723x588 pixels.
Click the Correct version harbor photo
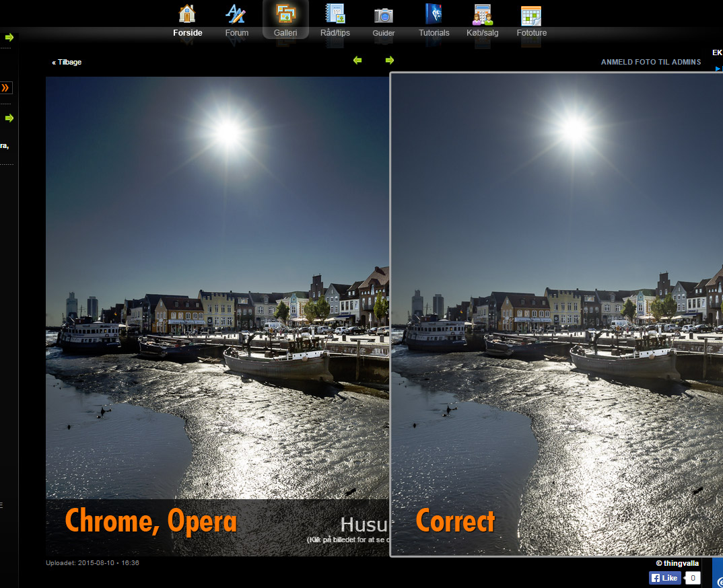pos(557,314)
